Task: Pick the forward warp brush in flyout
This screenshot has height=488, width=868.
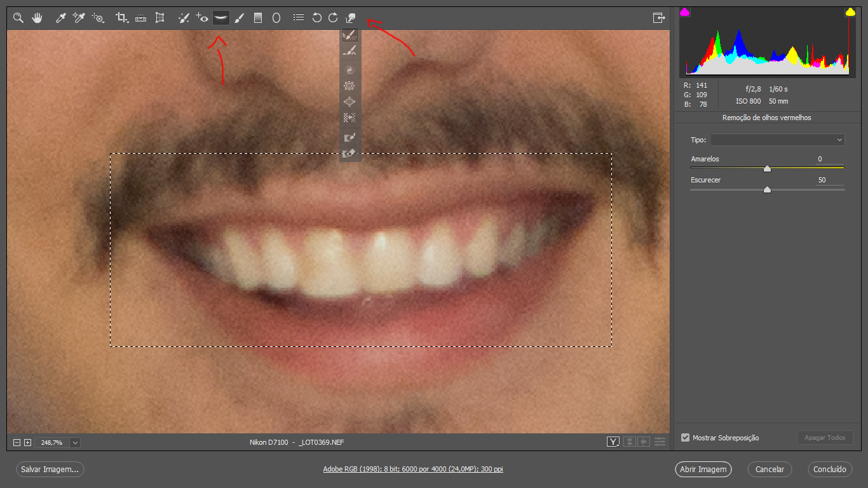Action: (350, 36)
